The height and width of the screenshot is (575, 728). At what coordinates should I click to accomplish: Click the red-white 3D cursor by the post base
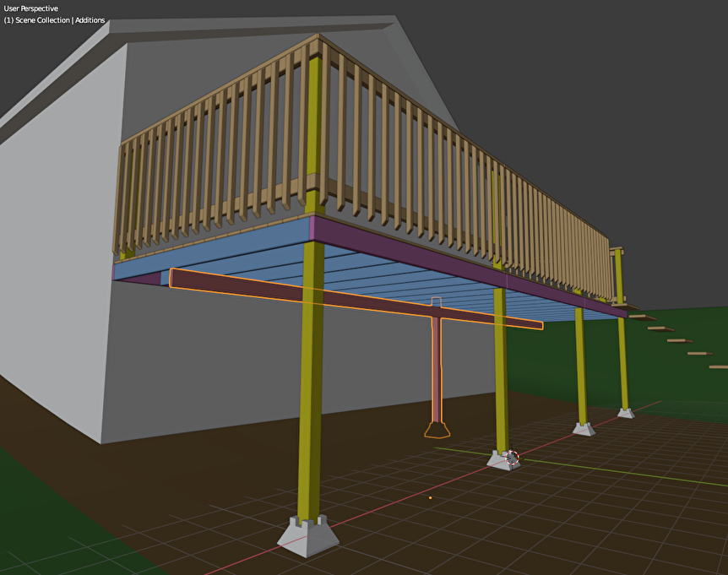coord(512,457)
